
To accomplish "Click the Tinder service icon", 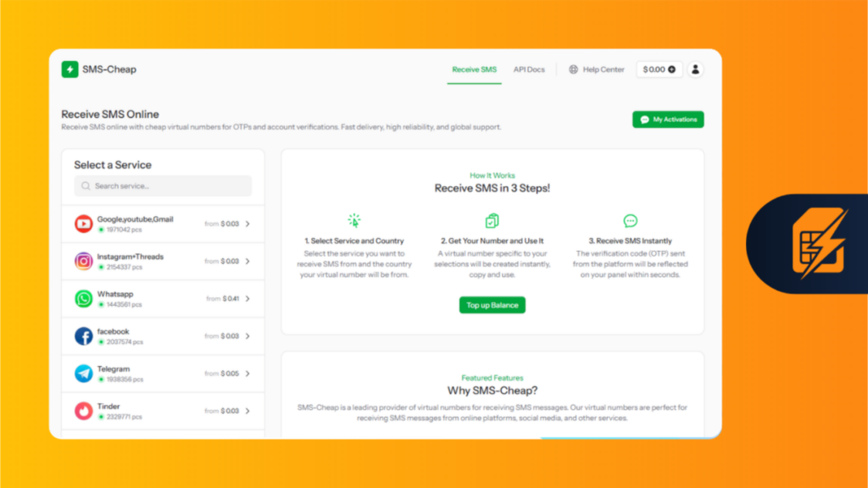I will click(83, 410).
